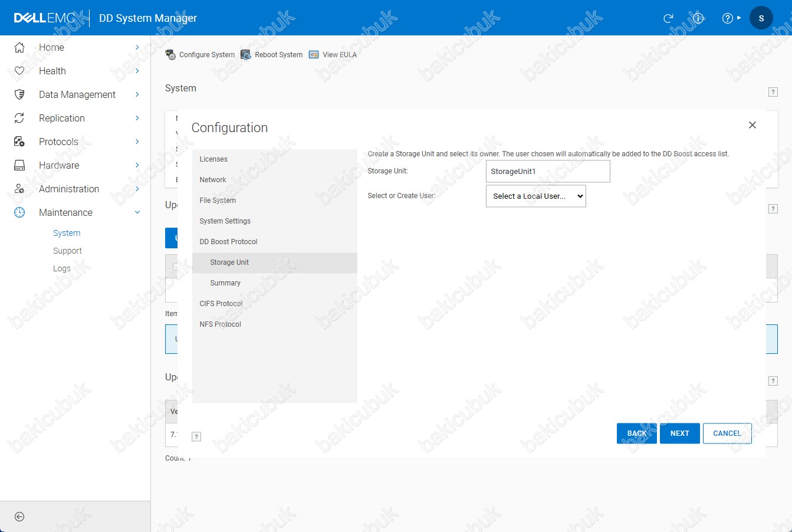
Task: Click the Dell EMC logo
Action: pos(45,18)
